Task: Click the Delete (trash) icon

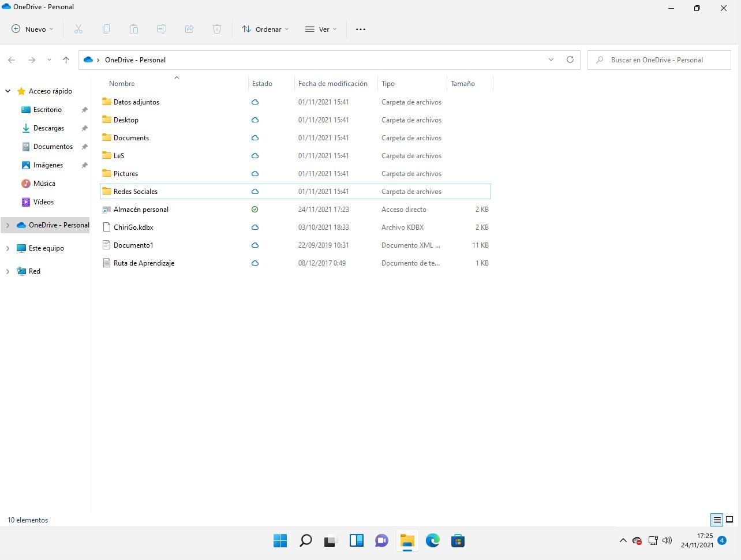Action: (216, 29)
